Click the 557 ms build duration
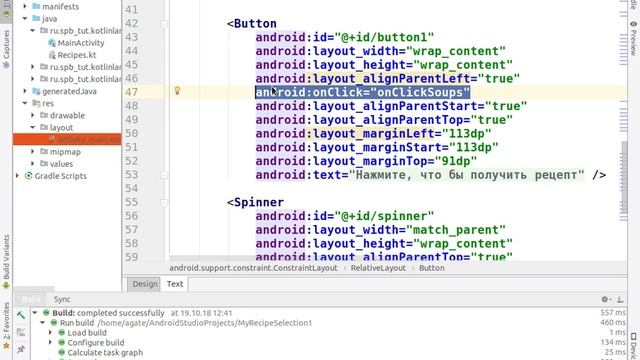 click(613, 313)
